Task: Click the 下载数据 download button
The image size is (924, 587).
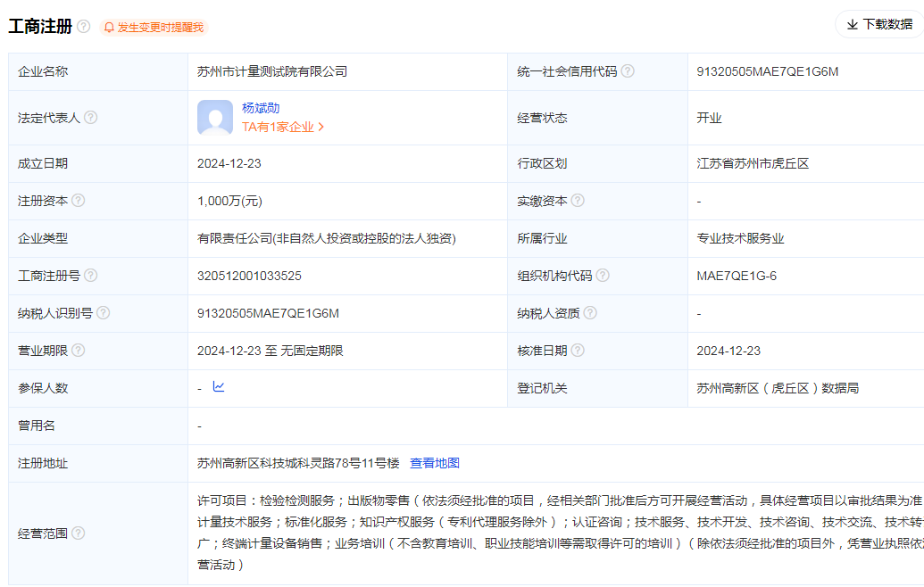Action: [x=879, y=24]
